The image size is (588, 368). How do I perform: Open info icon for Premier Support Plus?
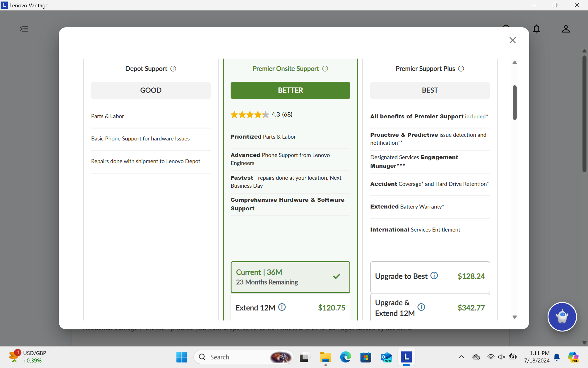coord(461,69)
